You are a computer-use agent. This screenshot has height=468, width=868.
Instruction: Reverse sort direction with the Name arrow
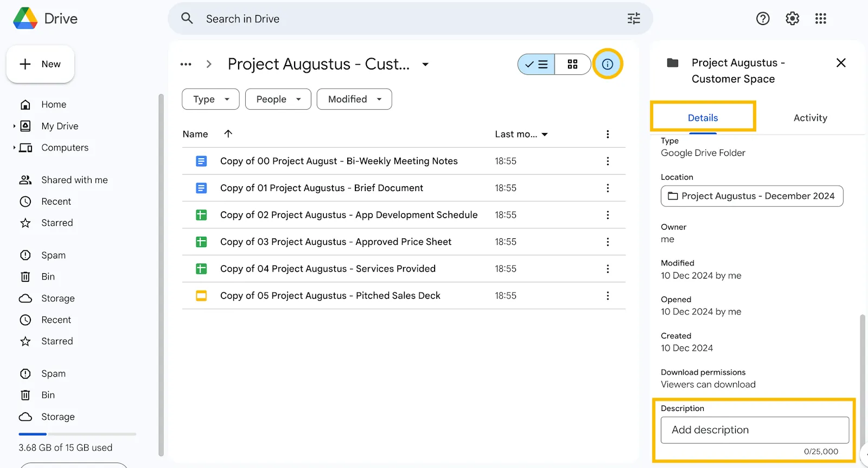pos(228,134)
